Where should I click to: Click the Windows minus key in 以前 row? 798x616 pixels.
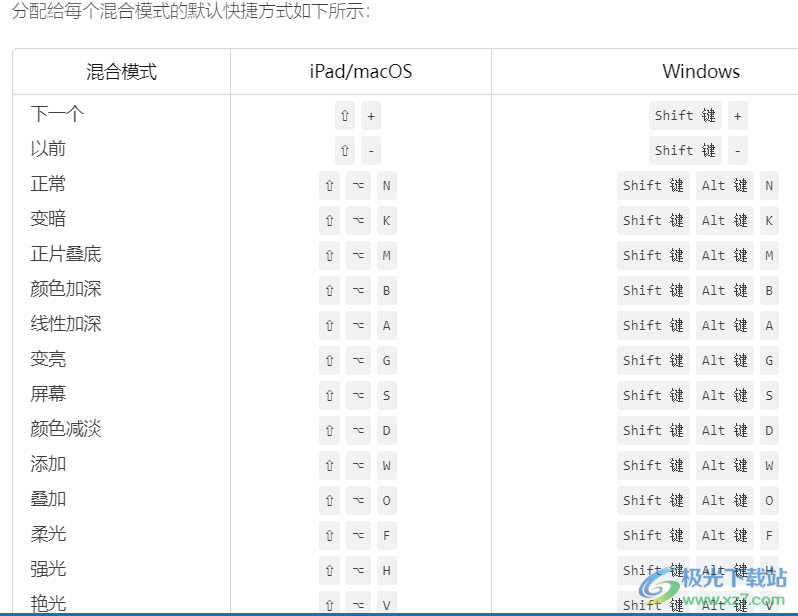click(x=737, y=151)
